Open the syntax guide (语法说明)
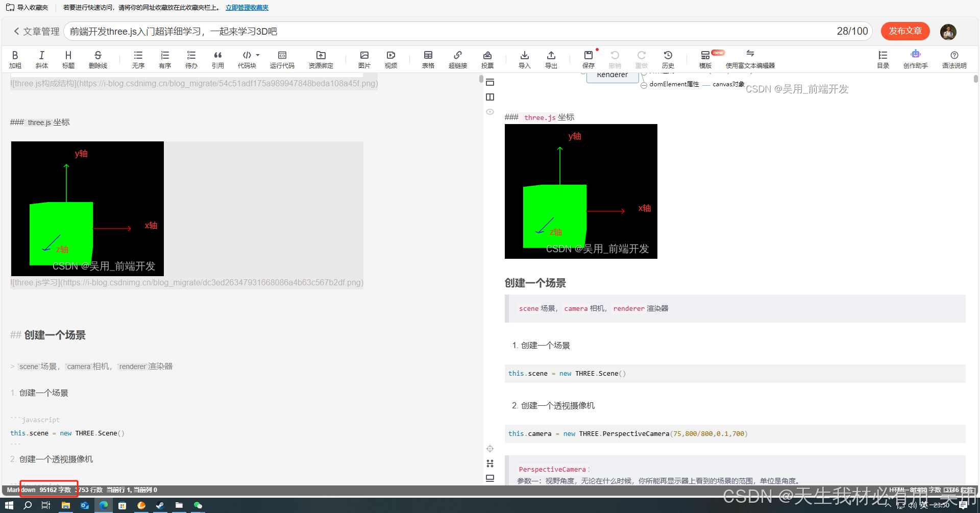 [x=954, y=59]
